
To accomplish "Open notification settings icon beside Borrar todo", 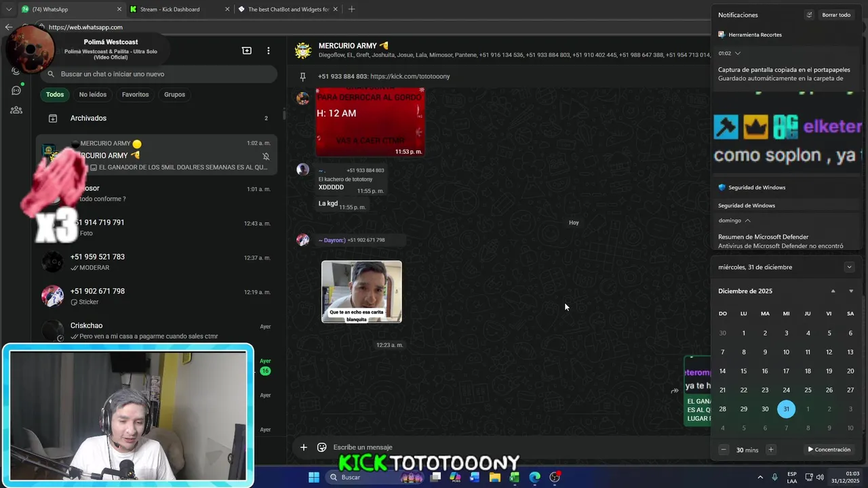I will (x=809, y=15).
